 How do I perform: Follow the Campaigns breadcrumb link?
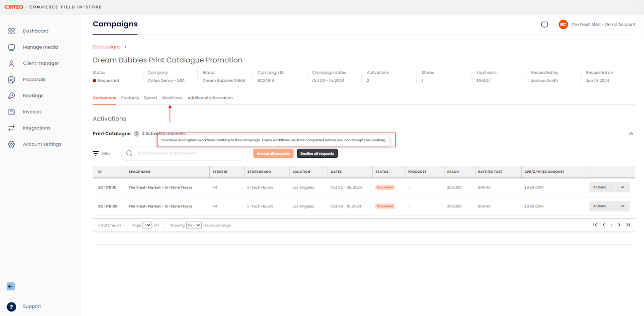(x=107, y=47)
